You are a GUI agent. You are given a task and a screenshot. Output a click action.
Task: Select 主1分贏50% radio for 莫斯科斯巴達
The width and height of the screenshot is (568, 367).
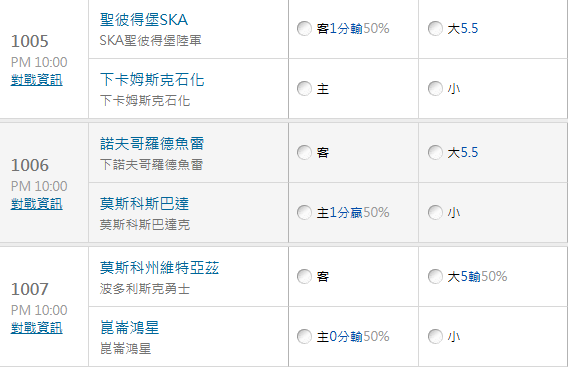click(x=304, y=213)
